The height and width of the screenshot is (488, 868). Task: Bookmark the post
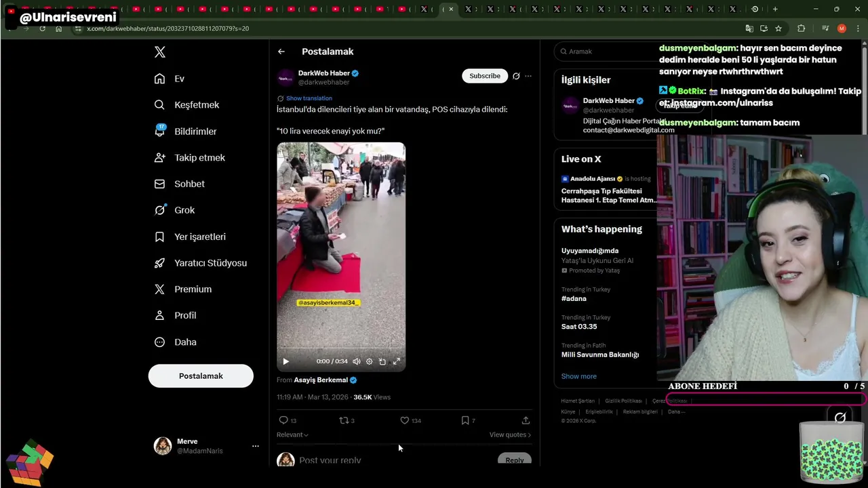click(x=465, y=420)
